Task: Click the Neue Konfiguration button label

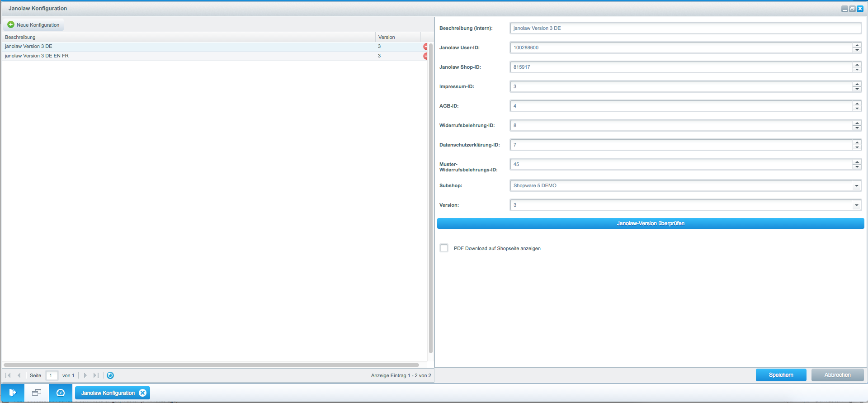Action: pyautogui.click(x=38, y=25)
